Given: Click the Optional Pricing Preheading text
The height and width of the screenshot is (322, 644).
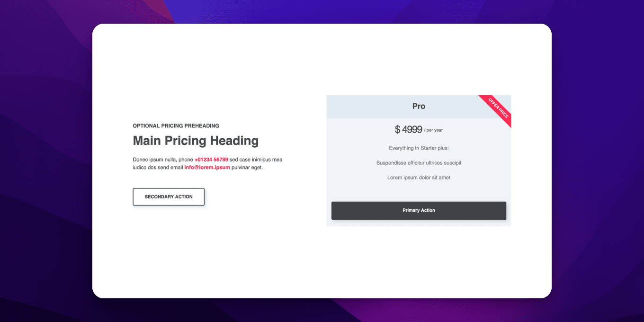Looking at the screenshot, I should 176,126.
